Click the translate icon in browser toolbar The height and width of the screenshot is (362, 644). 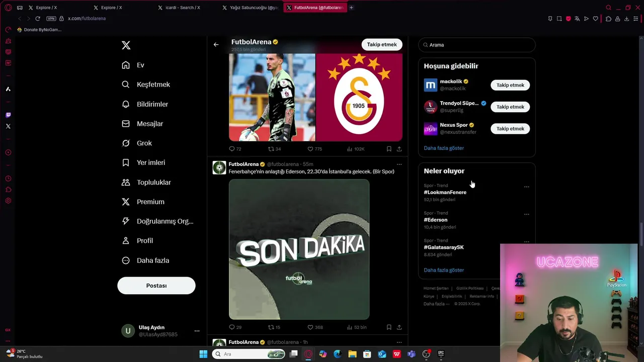tap(577, 19)
